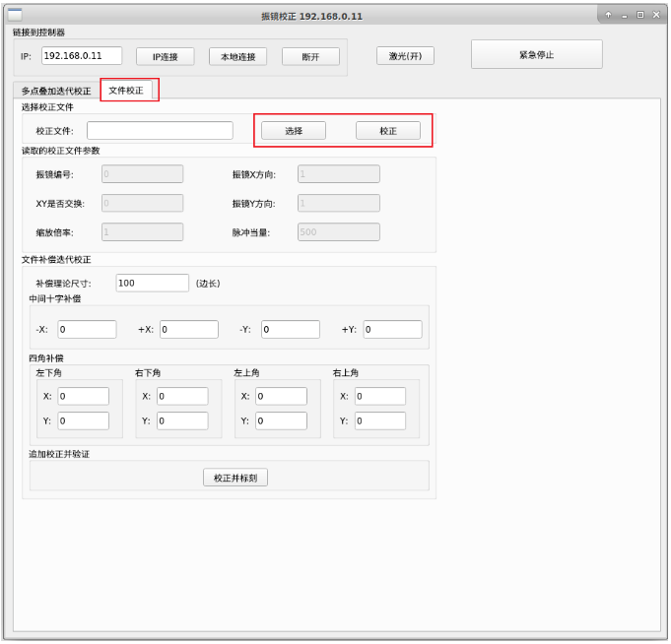This screenshot has width=671, height=644.
Task: Hit the 紧急停止 emergency stop button
Action: (x=537, y=55)
